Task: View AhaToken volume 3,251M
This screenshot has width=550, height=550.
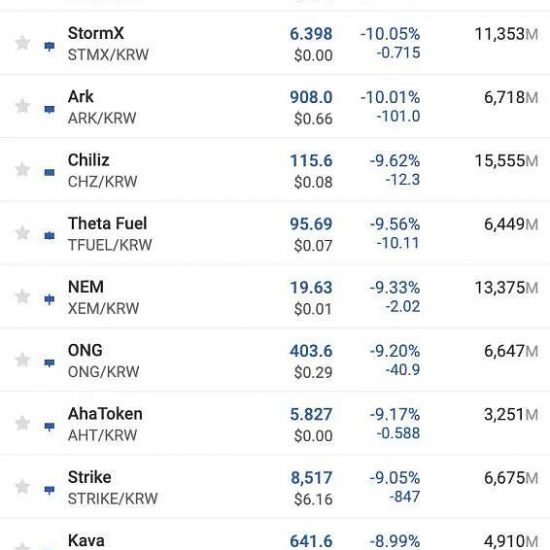Action: tap(511, 415)
